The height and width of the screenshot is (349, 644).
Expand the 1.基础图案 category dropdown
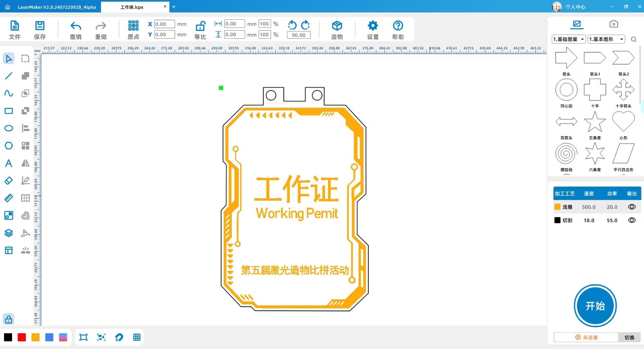point(569,39)
